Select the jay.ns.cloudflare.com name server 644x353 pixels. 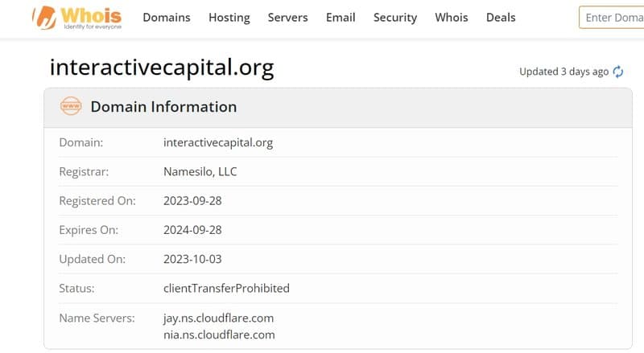pos(218,318)
